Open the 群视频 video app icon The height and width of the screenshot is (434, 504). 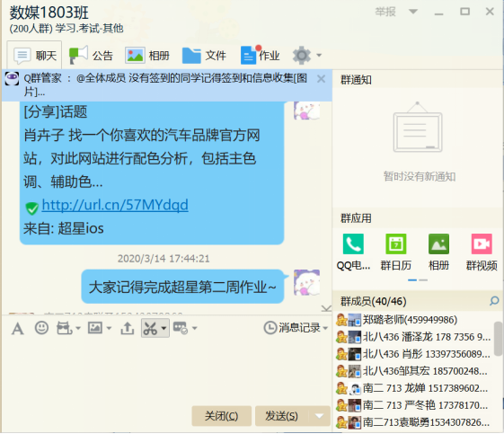(482, 244)
